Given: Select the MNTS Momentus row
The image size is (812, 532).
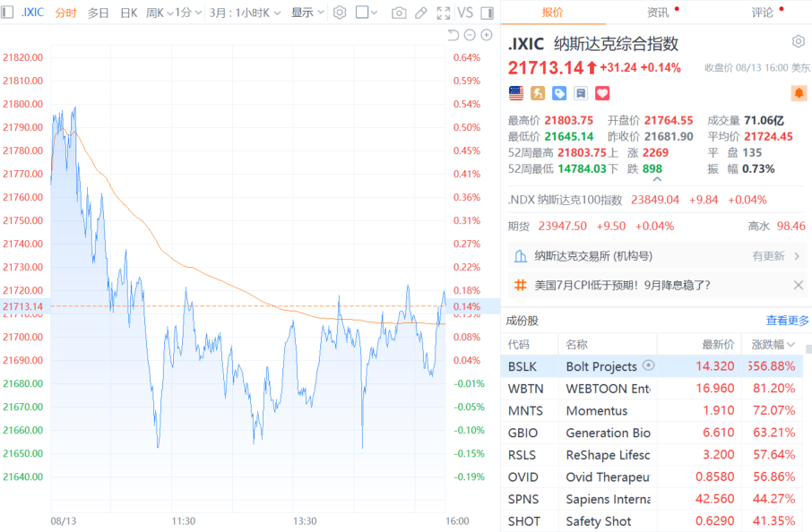Looking at the screenshot, I should coord(652,410).
